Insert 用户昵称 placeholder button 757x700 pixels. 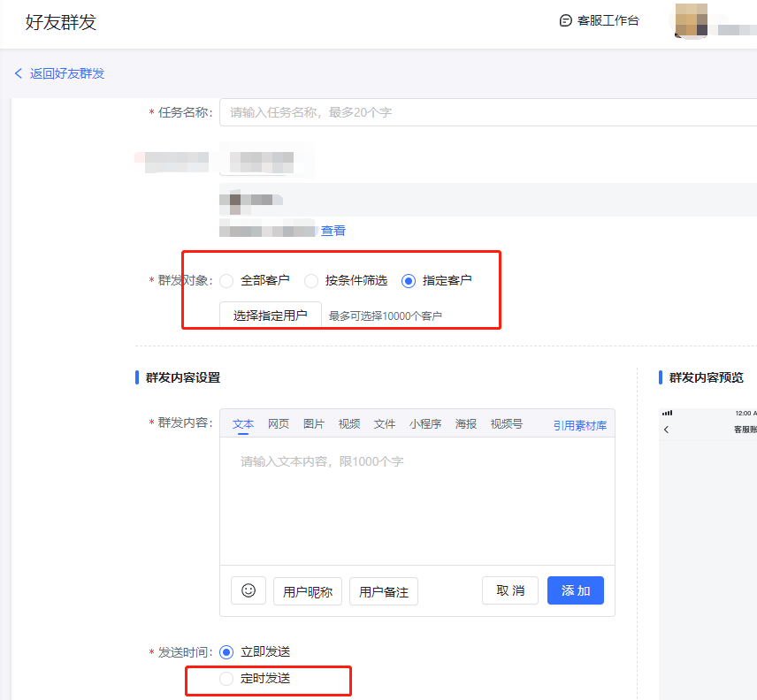pyautogui.click(x=308, y=591)
